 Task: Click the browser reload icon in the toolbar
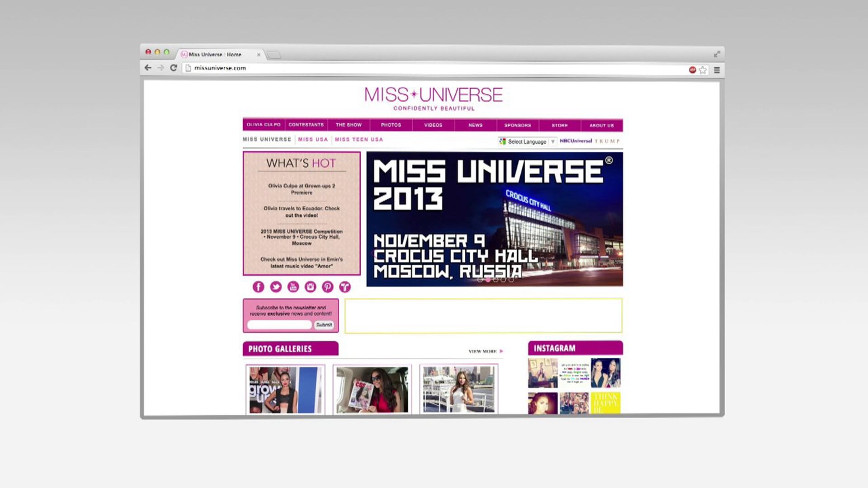(x=174, y=67)
